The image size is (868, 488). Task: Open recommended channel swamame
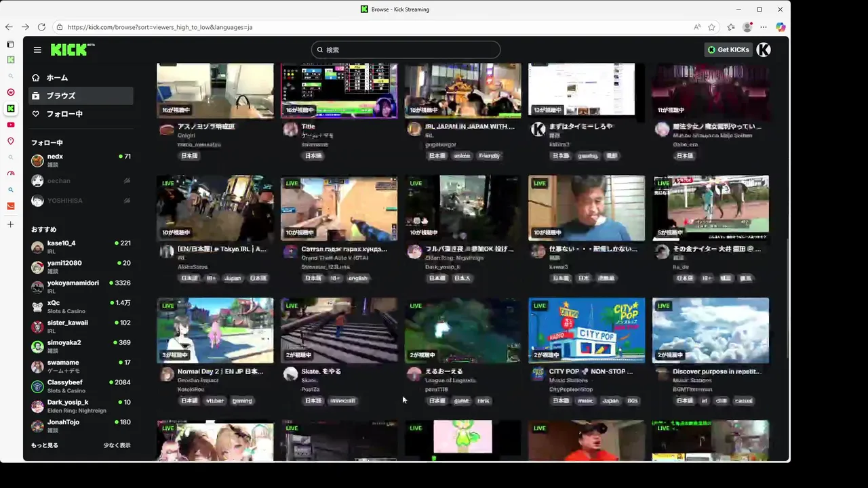(81, 366)
